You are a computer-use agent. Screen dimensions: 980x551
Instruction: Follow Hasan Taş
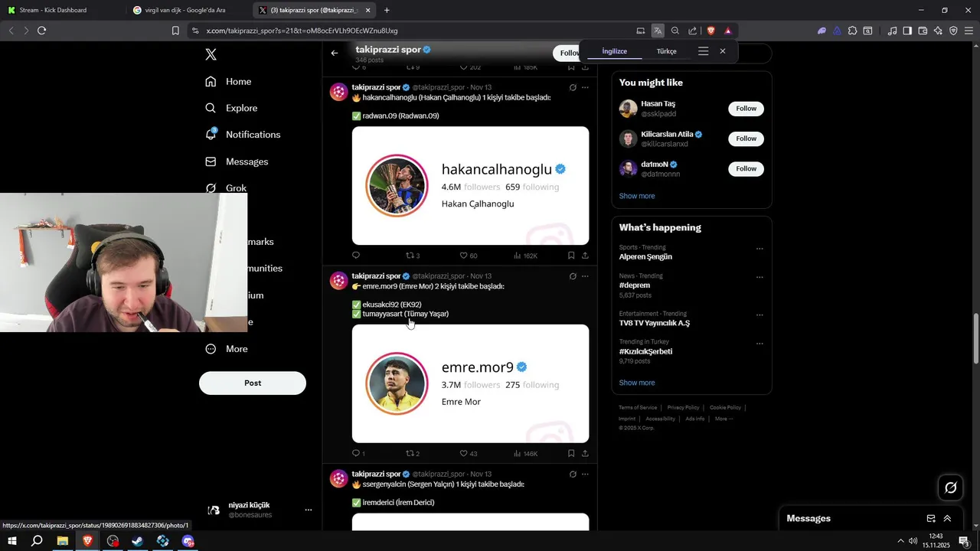pyautogui.click(x=746, y=109)
